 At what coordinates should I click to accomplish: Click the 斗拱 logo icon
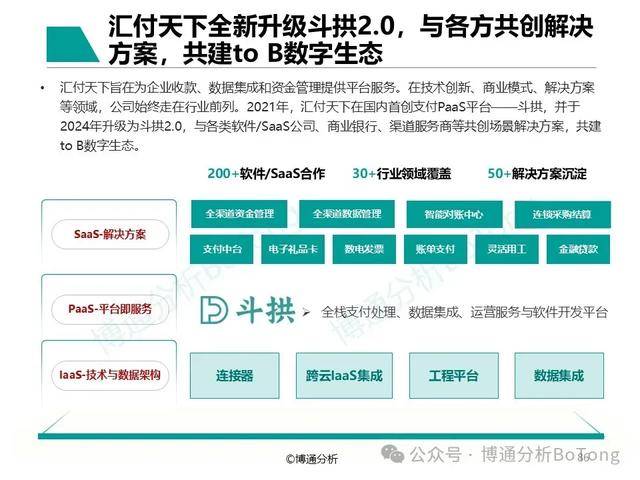[214, 310]
